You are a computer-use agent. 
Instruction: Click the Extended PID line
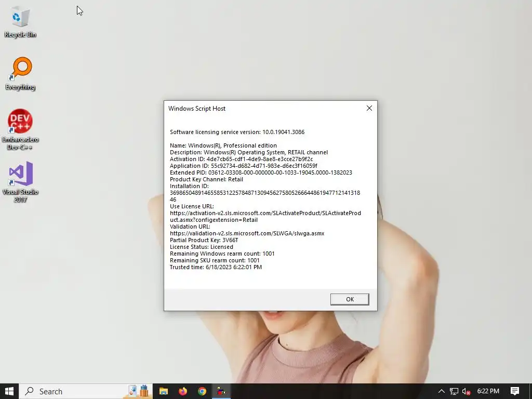click(261, 172)
